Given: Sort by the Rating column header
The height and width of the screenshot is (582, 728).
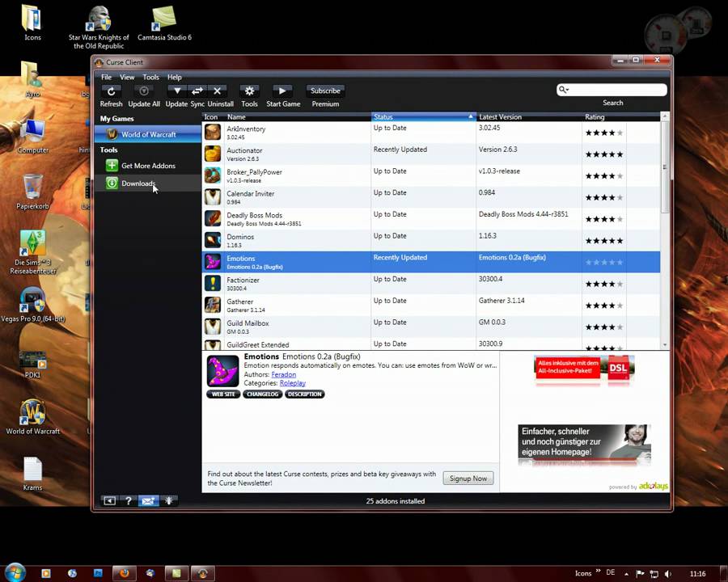Looking at the screenshot, I should (x=603, y=117).
